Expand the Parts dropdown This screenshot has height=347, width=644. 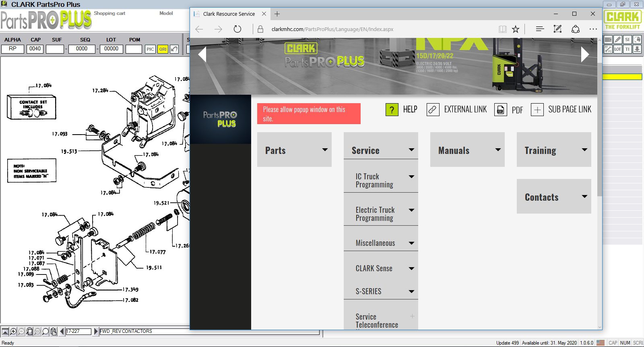294,150
